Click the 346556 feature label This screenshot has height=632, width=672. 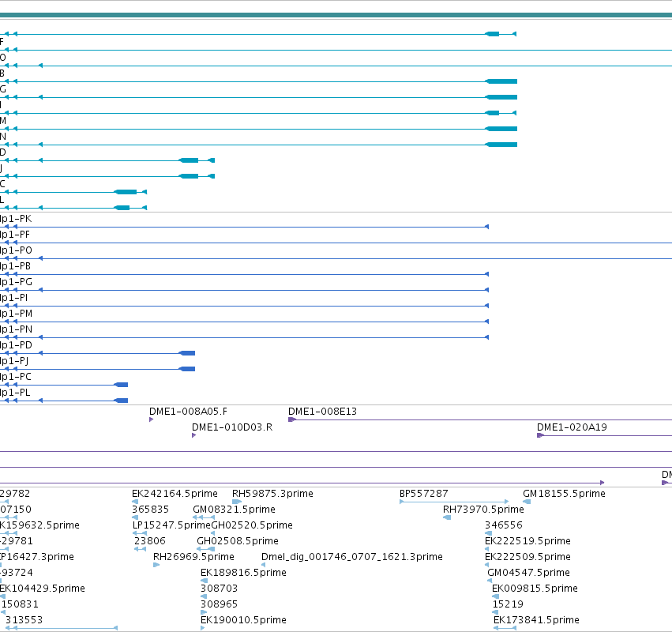pyautogui.click(x=504, y=525)
